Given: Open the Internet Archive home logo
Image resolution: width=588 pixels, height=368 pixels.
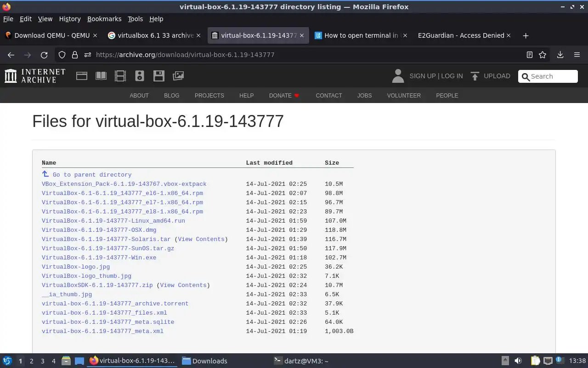Looking at the screenshot, I should click(x=35, y=76).
